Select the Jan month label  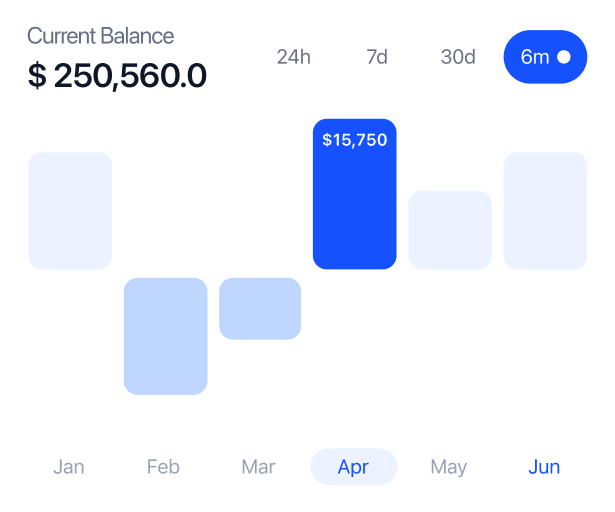pyautogui.click(x=69, y=467)
